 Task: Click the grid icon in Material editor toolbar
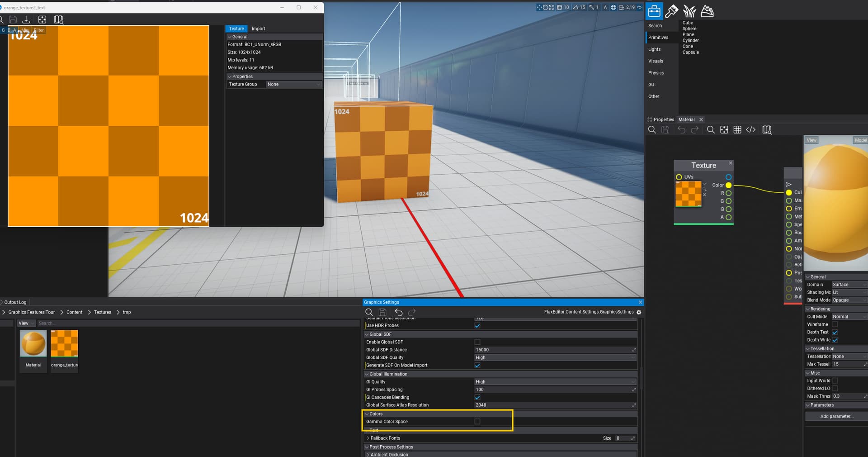click(737, 130)
